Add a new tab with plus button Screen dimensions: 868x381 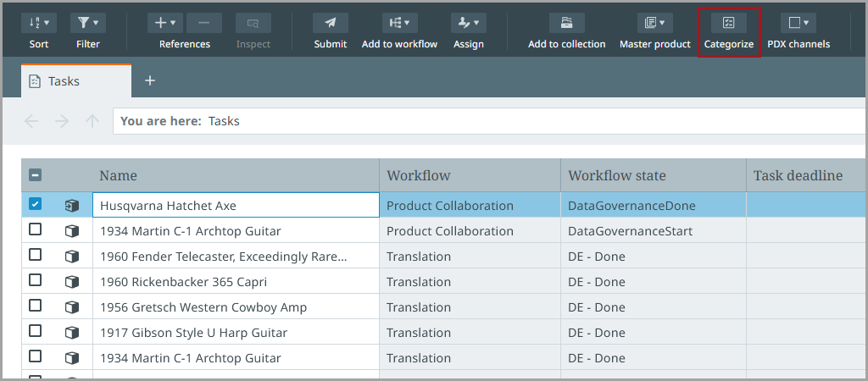click(150, 80)
